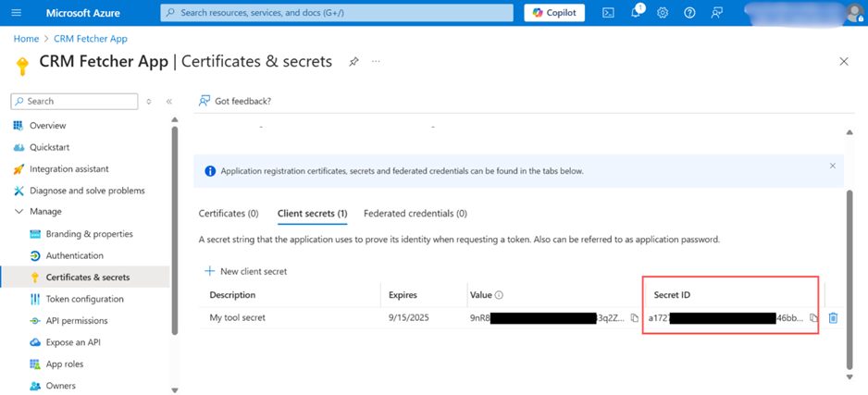This screenshot has height=395, width=868.
Task: Click Got feedback? in the toolbar
Action: point(235,101)
